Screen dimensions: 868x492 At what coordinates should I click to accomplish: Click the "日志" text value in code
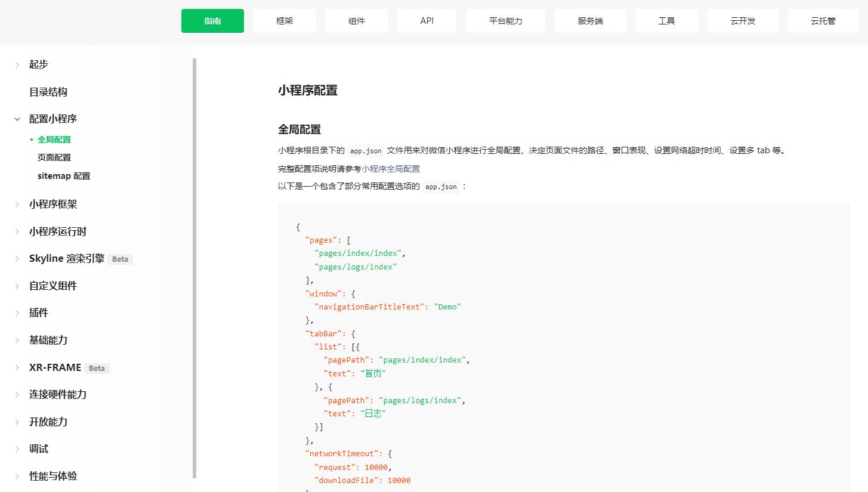click(x=373, y=413)
